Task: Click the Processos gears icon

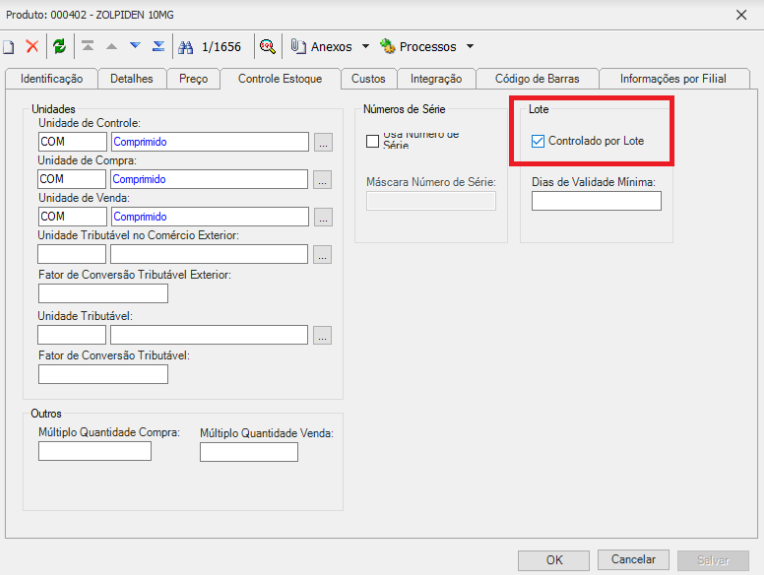Action: 387,46
